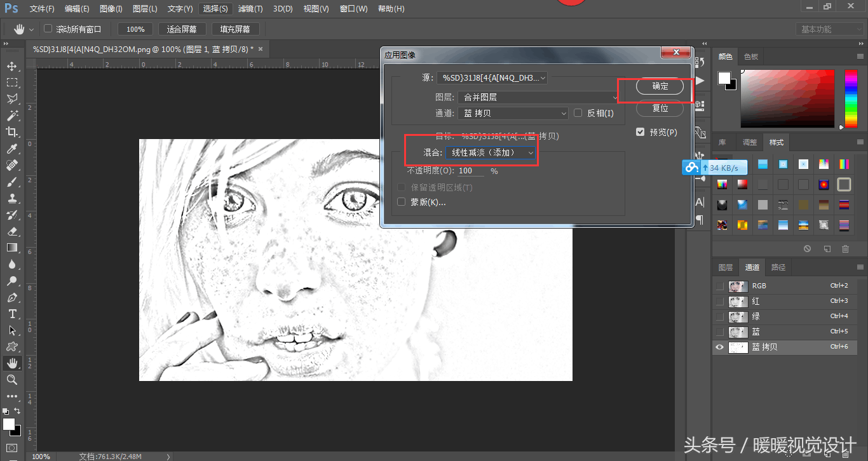Switch to the 调整 tab
This screenshot has height=461, width=868.
click(750, 142)
